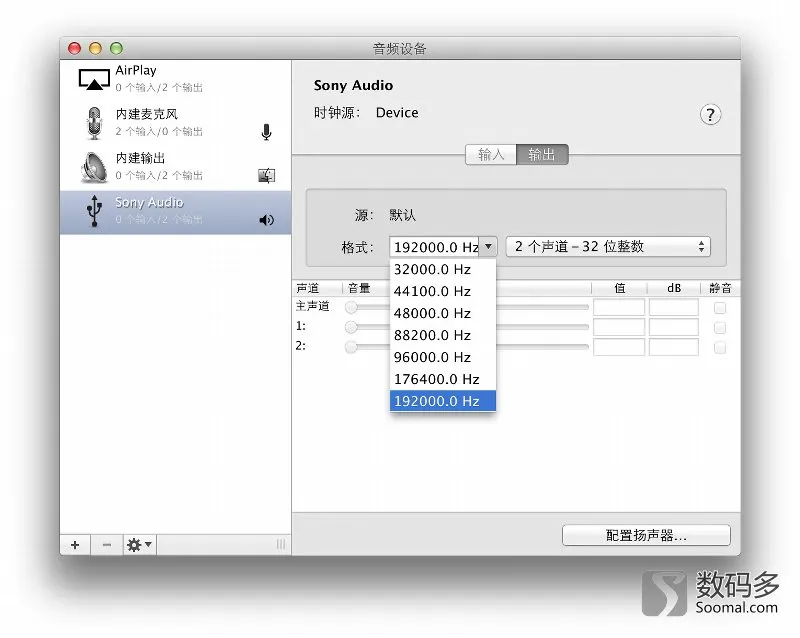Choose 176400.0 Hz sample rate
The image size is (800, 638).
point(442,379)
